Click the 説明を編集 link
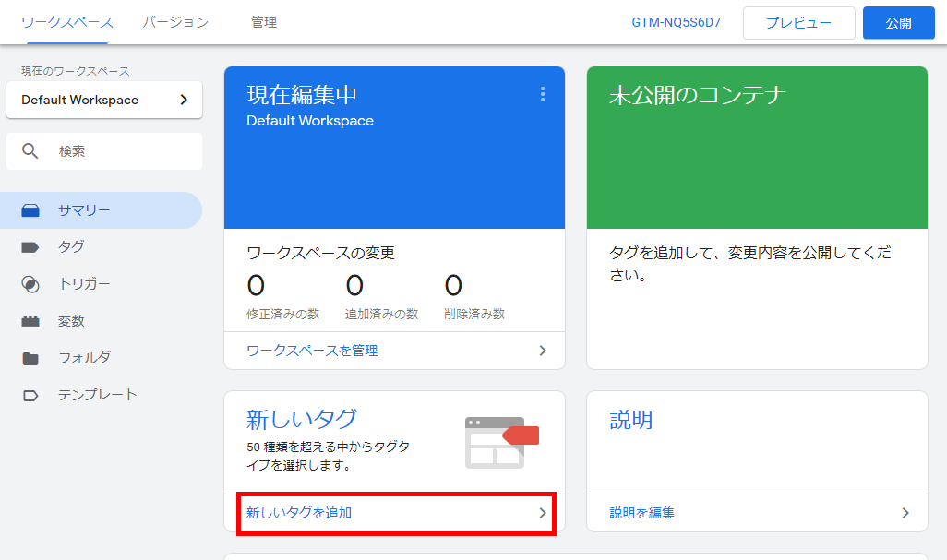This screenshot has height=560, width=947. [642, 513]
